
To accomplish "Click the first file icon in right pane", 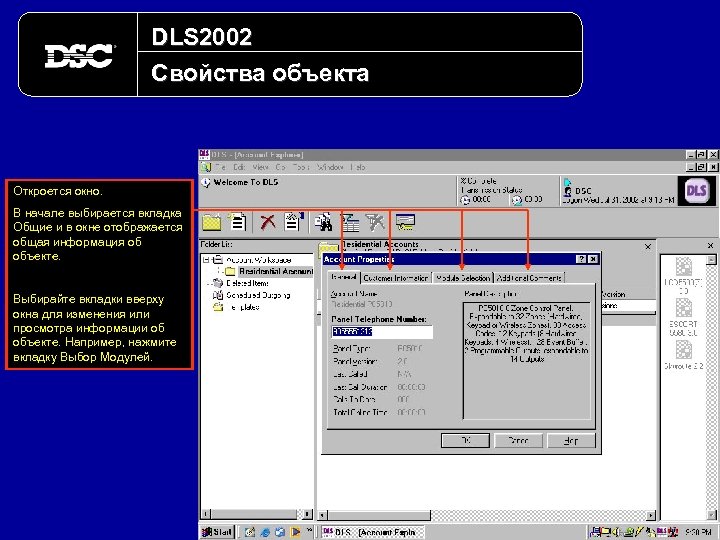I will coord(683,266).
